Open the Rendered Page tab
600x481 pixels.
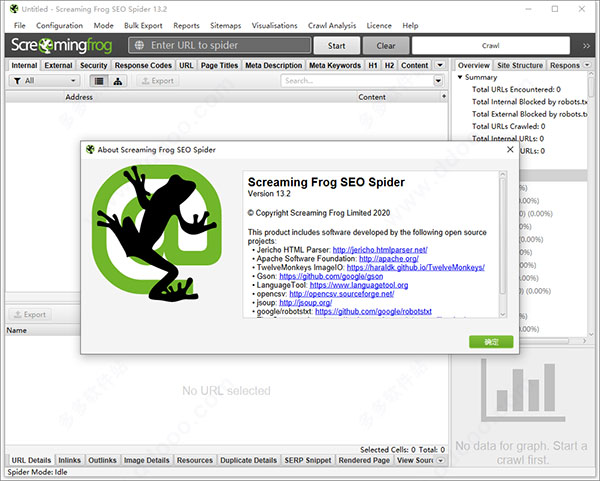[364, 460]
